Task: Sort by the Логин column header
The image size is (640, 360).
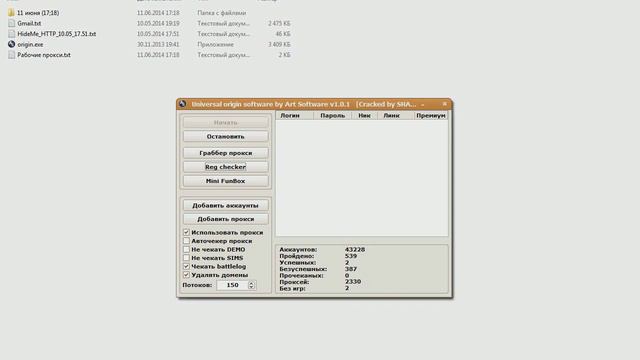Action: 295,116
